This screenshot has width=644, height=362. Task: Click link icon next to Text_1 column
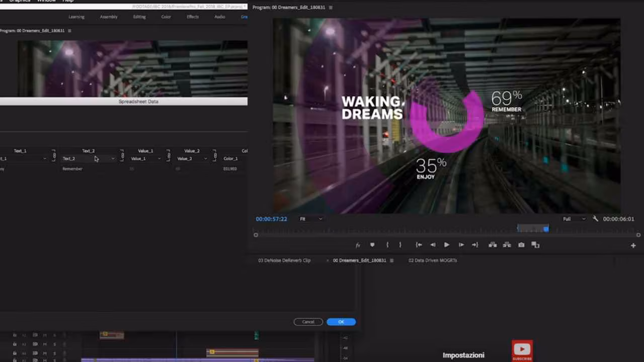tap(54, 156)
